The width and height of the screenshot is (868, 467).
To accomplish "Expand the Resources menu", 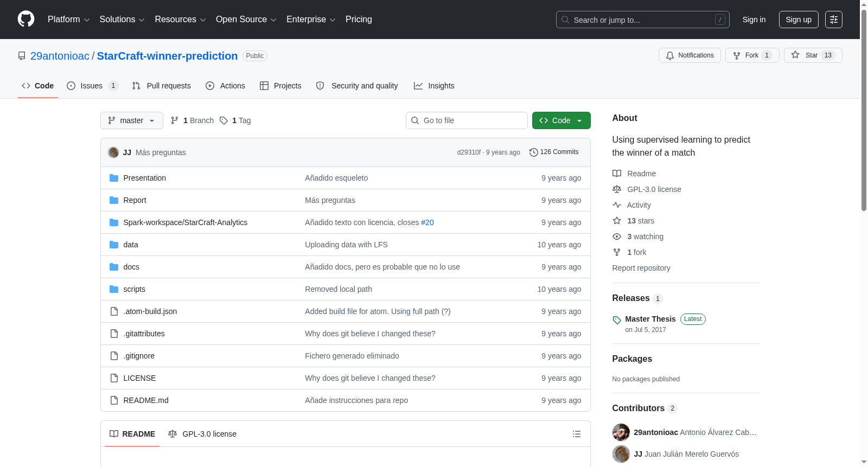I will coord(181,20).
